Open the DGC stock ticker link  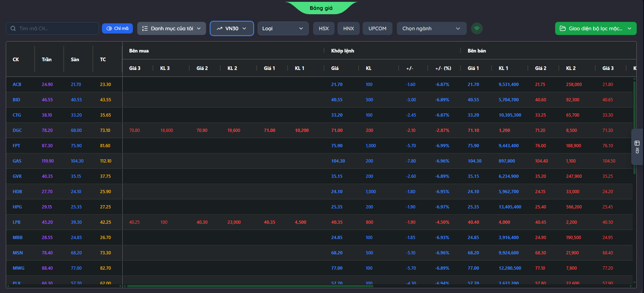click(17, 130)
